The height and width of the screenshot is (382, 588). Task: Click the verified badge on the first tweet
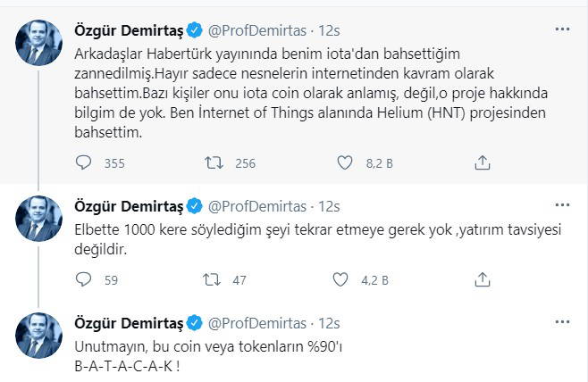(191, 29)
